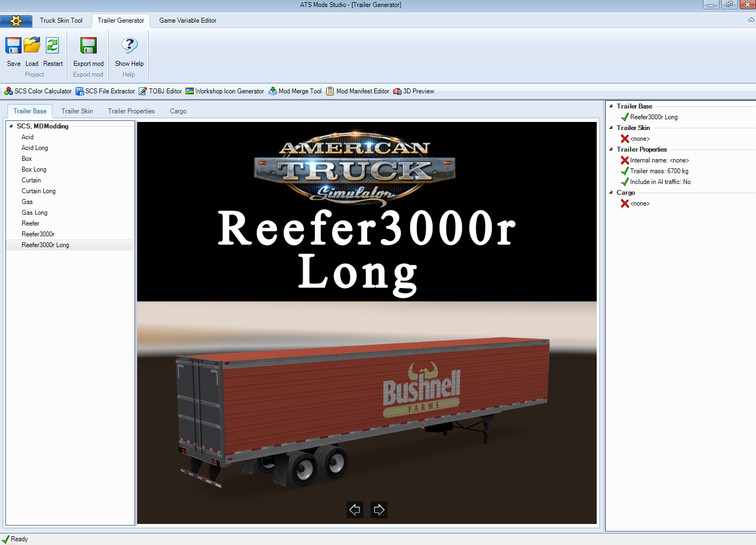Image resolution: width=756 pixels, height=545 pixels.
Task: Click 'Reefer3000r Long' in summary panel
Action: 654,117
